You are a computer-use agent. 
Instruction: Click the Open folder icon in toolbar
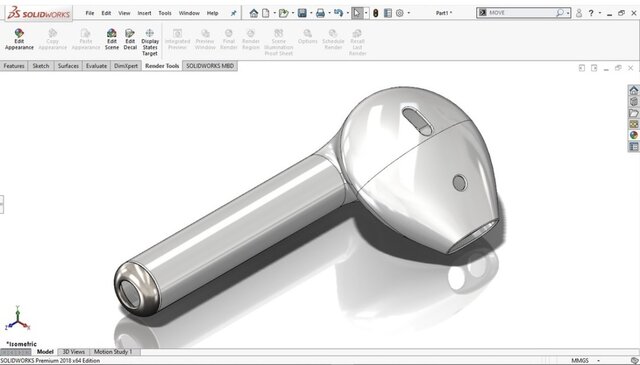284,13
